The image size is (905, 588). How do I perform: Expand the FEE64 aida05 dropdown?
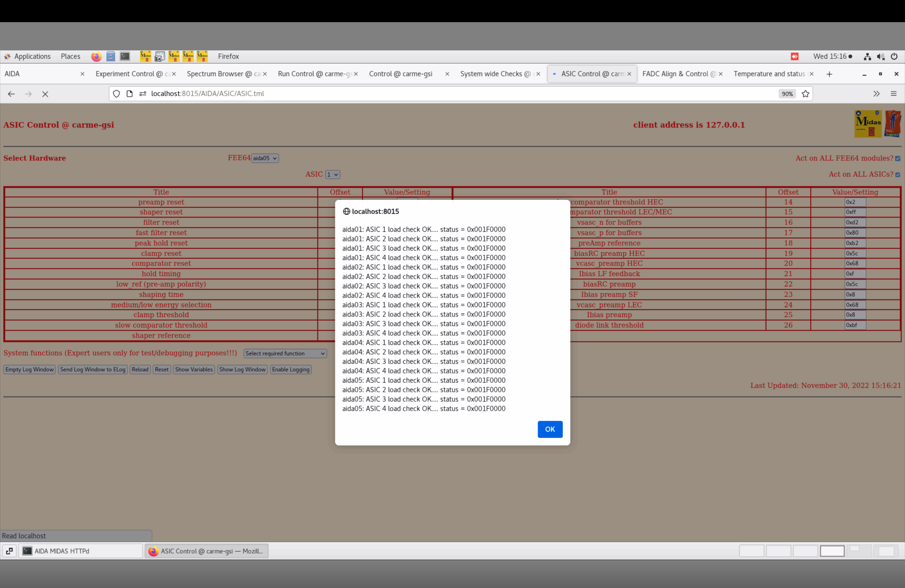tap(265, 158)
